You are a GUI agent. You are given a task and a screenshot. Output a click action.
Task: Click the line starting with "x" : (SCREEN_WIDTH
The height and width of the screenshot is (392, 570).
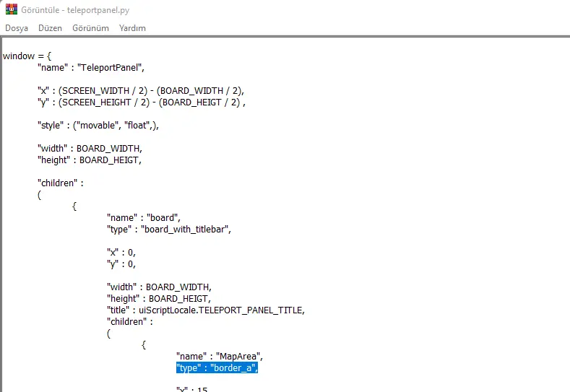point(141,91)
